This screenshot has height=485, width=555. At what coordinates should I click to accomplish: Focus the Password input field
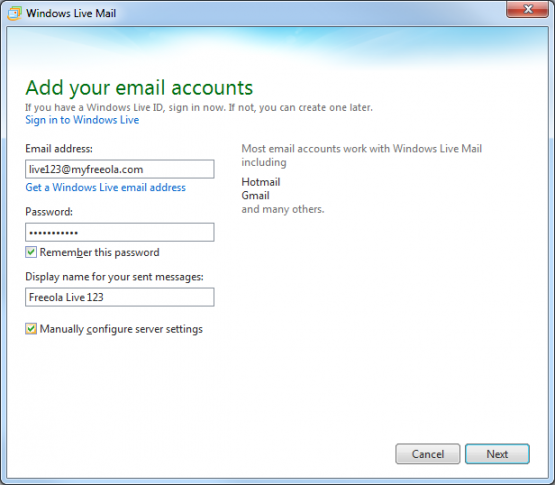click(120, 232)
